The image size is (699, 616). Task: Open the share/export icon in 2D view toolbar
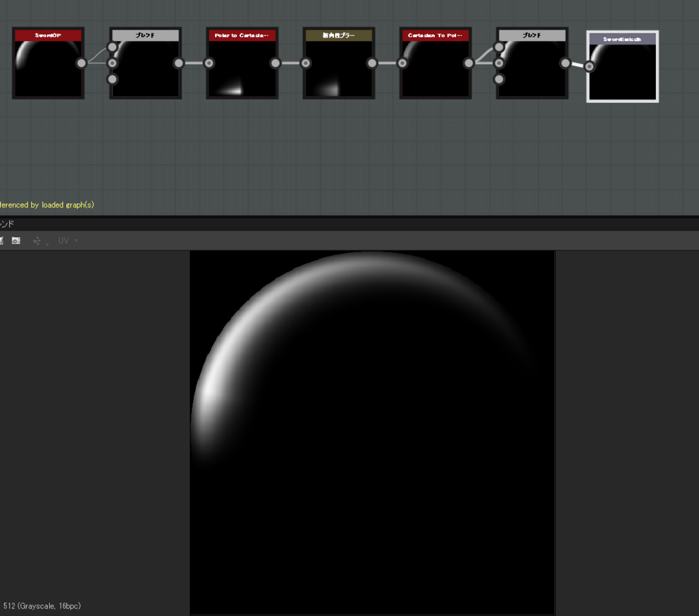pos(37,241)
